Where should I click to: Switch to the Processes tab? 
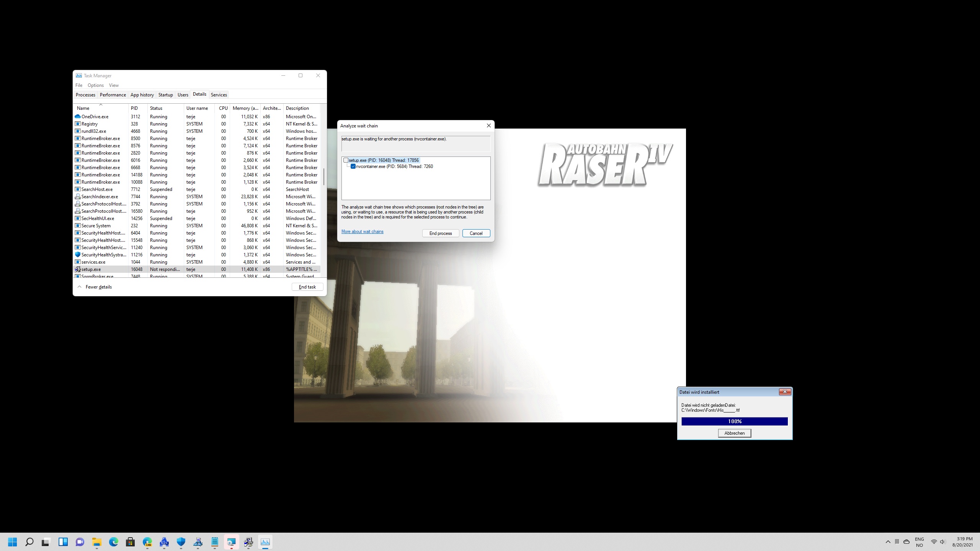tap(85, 95)
